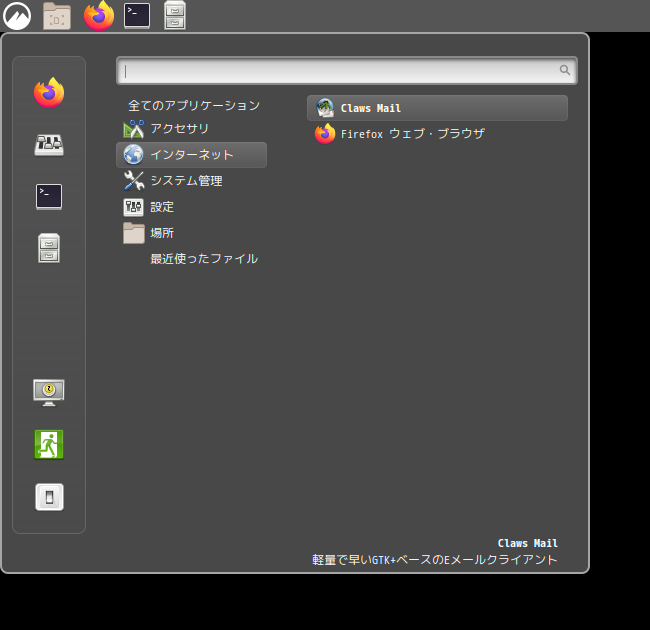Click the menu launcher mountain logo in panel
This screenshot has height=630, width=650.
[17, 16]
